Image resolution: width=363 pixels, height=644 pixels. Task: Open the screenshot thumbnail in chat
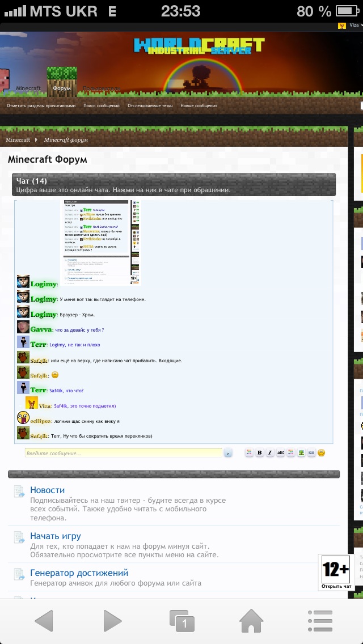(x=102, y=242)
